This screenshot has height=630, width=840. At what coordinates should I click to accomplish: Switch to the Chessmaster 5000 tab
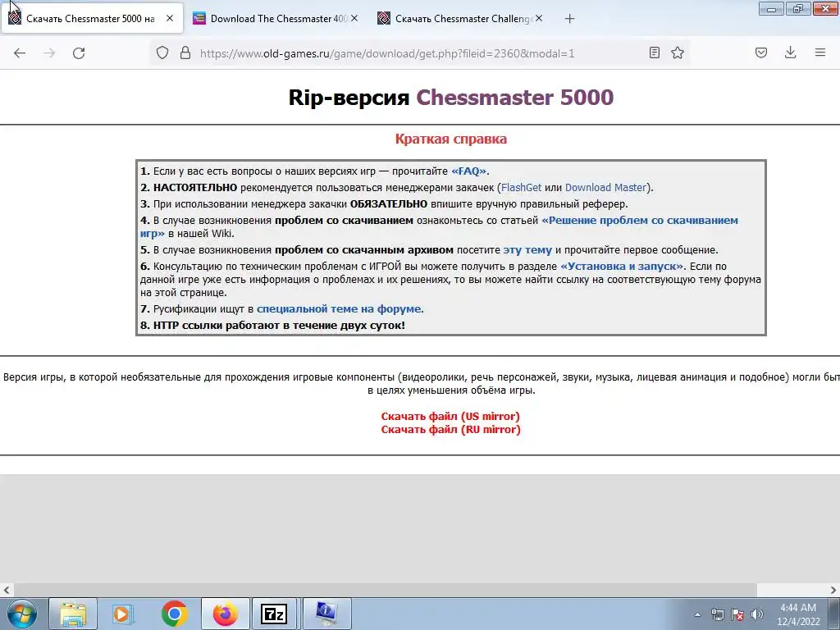[x=92, y=18]
